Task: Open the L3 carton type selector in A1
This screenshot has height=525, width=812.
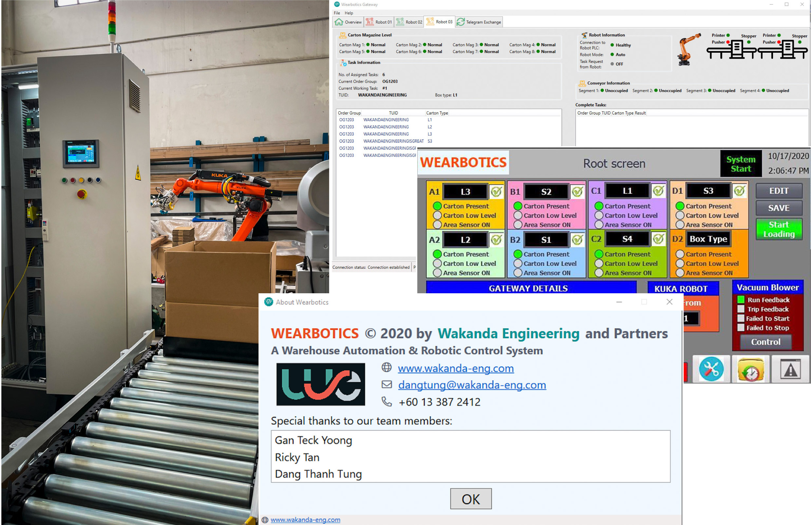Action: coord(465,191)
